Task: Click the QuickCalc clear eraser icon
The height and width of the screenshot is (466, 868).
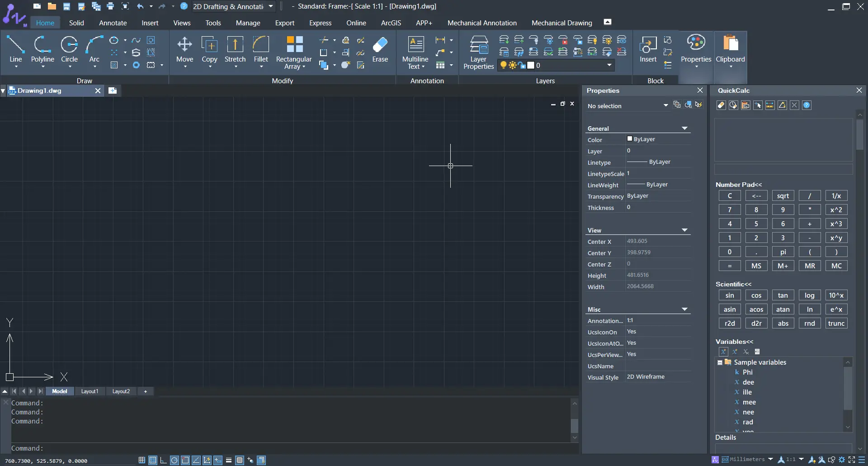Action: 721,105
